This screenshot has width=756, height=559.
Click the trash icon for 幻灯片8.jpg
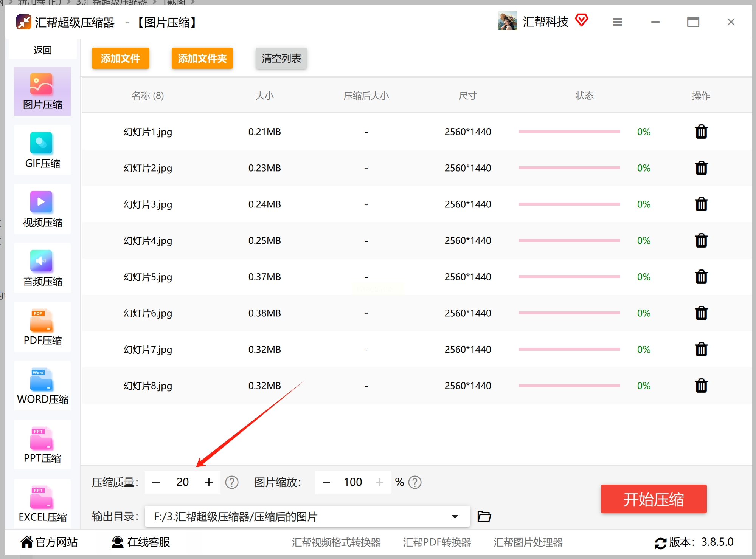coord(701,386)
